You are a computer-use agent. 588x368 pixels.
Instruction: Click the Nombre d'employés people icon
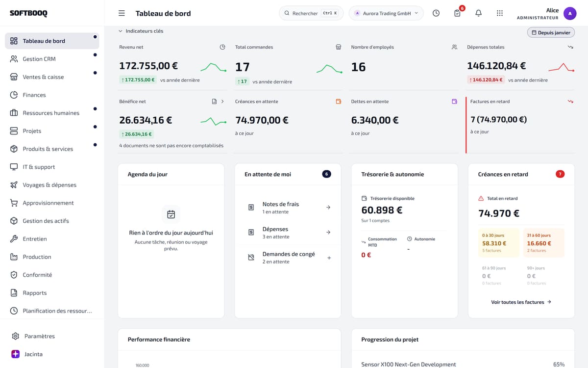(x=454, y=47)
